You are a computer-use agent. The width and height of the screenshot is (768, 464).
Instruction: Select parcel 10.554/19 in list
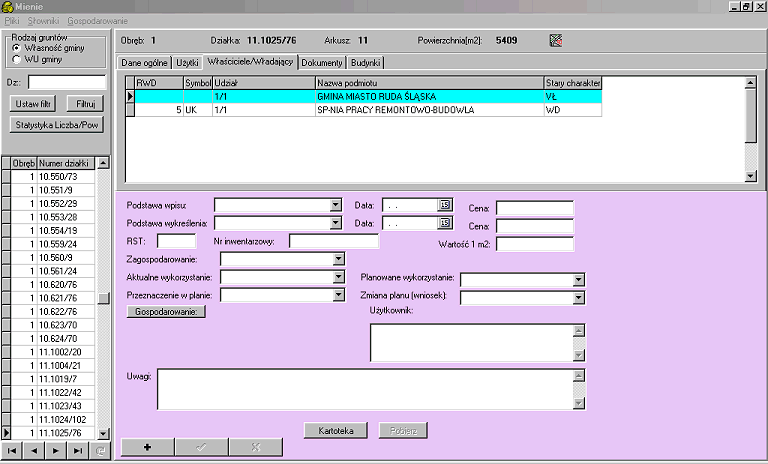tap(52, 230)
